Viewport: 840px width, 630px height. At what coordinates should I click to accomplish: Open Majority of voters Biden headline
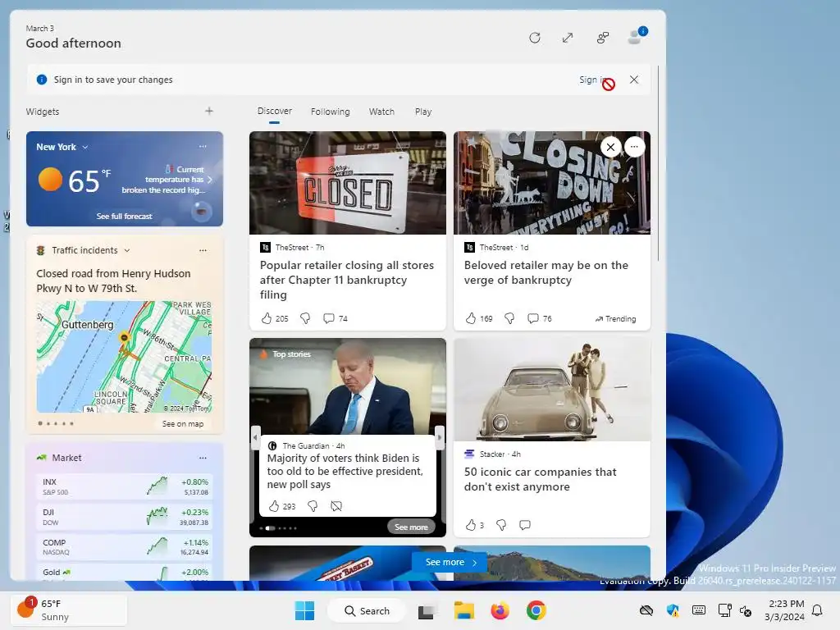pyautogui.click(x=345, y=472)
